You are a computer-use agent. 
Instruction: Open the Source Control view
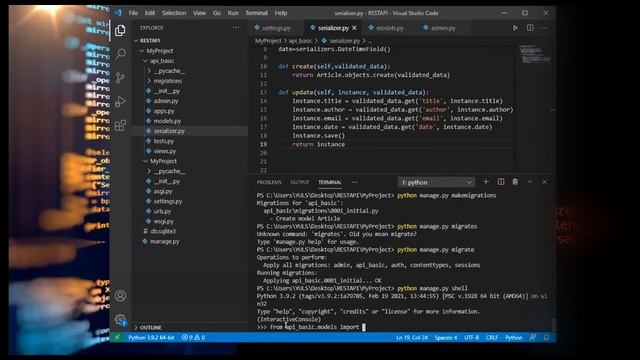tap(120, 78)
